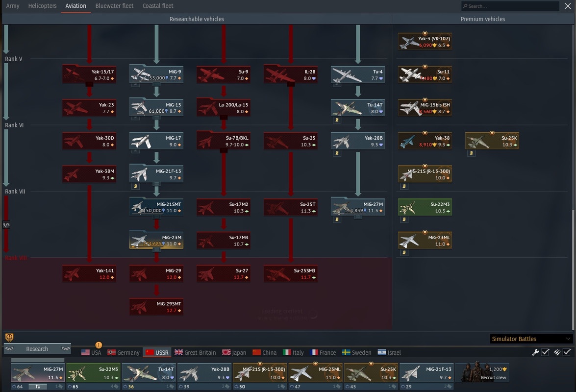Select MiG-23ML crew slot in bottom bar
Image resolution: width=576 pixels, height=392 pixels.
[315, 373]
